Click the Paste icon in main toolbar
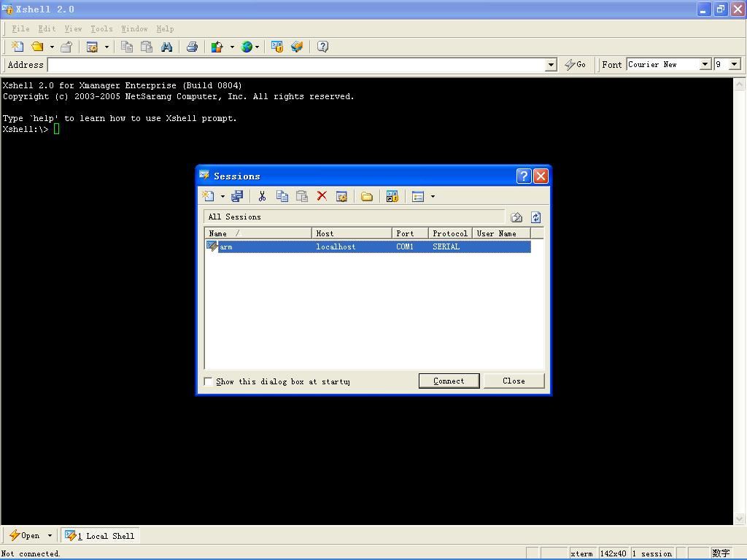 (x=147, y=47)
